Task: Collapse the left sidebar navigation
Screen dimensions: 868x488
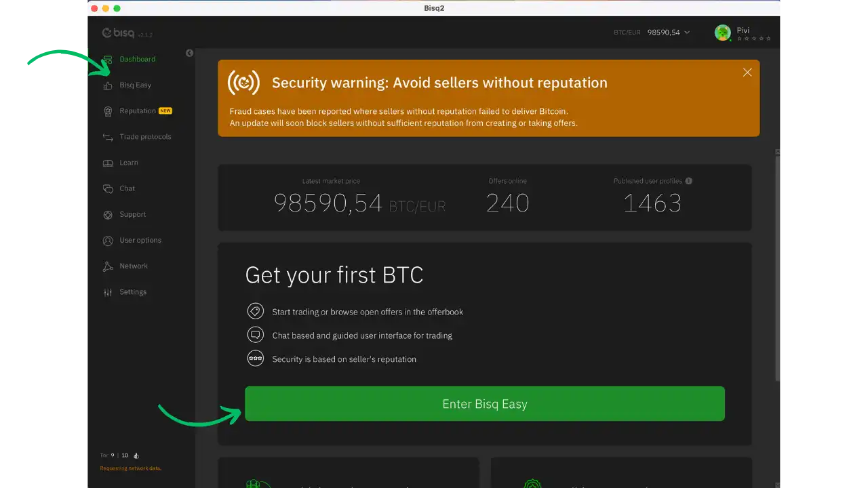Action: click(189, 53)
